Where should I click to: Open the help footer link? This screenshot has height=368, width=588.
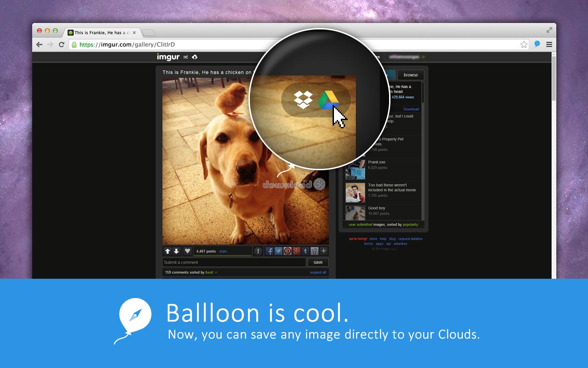(383, 239)
